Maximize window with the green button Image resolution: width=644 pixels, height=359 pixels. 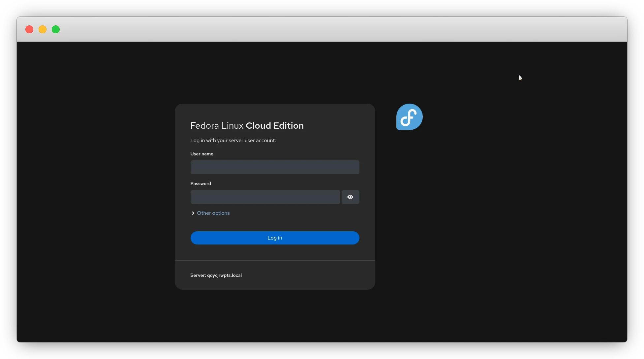point(56,29)
